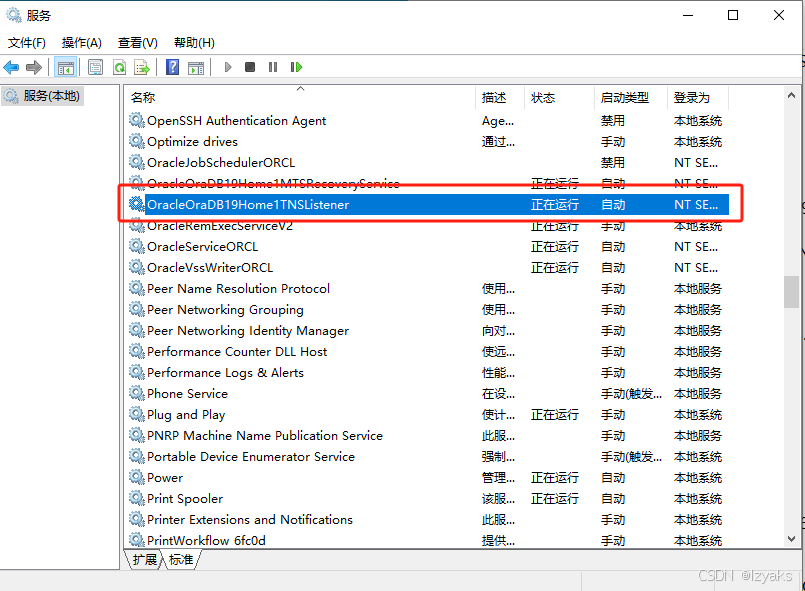Sort by the 描述 column header
805x591 pixels.
[x=500, y=98]
